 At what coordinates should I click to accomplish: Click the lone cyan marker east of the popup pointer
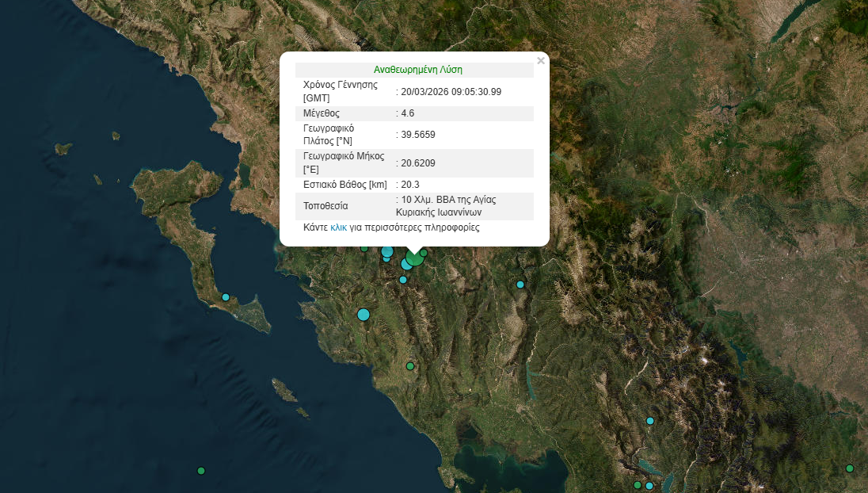(x=520, y=285)
